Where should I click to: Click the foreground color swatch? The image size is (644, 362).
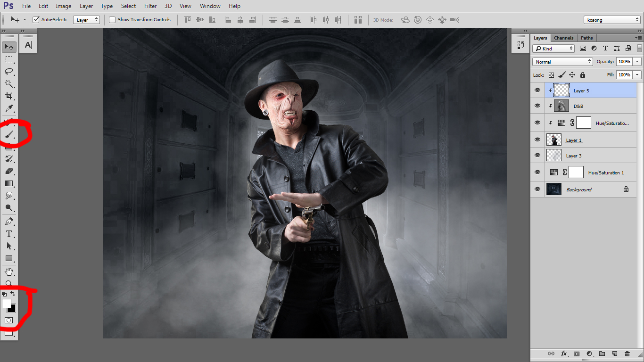[x=7, y=304]
